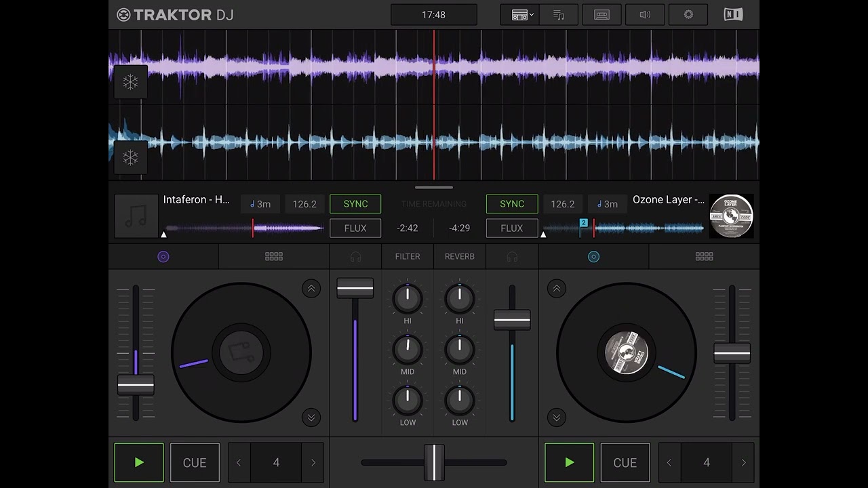Click the left deck 126.2 BPM value
The width and height of the screenshot is (868, 488).
(x=304, y=204)
